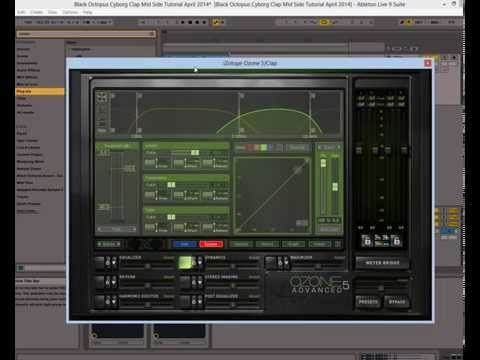Click the red Side channel button
The height and width of the screenshot is (360, 480).
pos(211,244)
